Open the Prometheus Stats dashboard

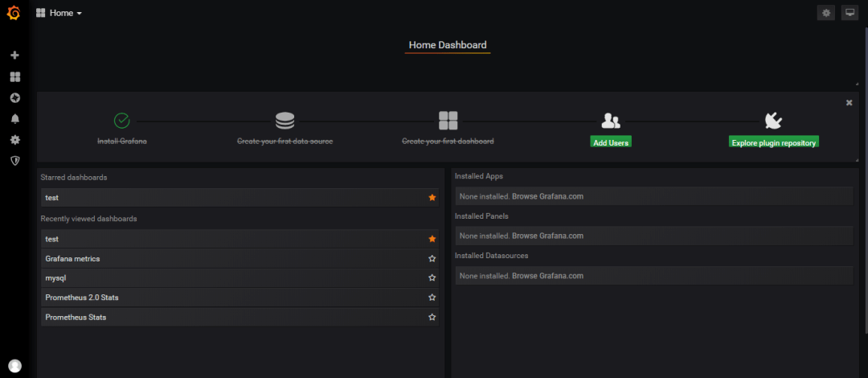point(240,318)
